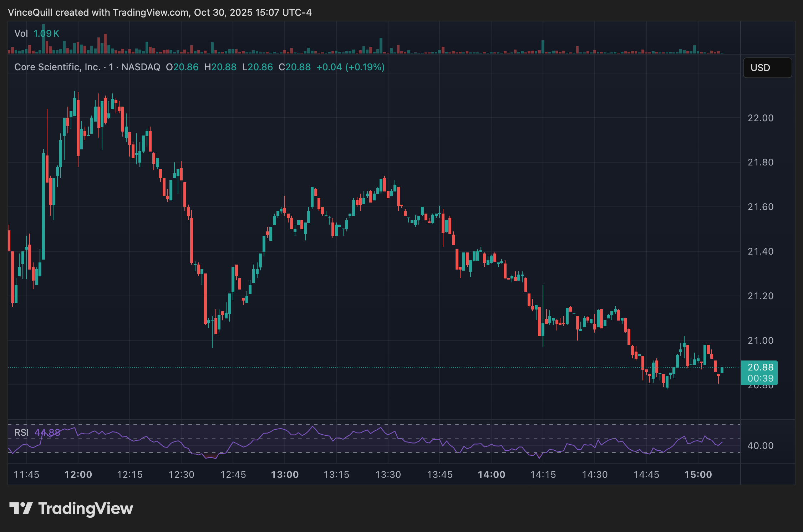The height and width of the screenshot is (532, 803).
Task: Click the 21.40 price axis label
Action: click(760, 251)
